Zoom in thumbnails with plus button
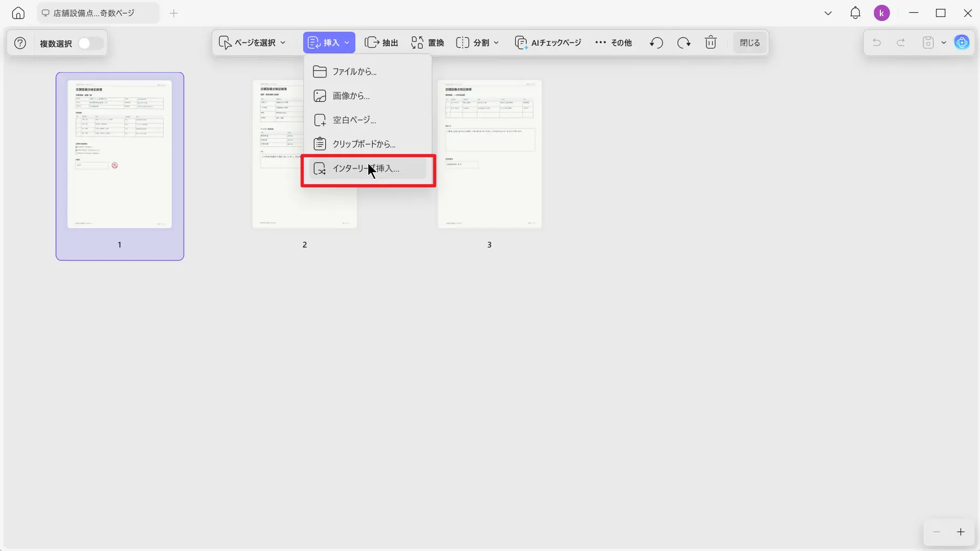This screenshot has height=551, width=980. pyautogui.click(x=961, y=532)
